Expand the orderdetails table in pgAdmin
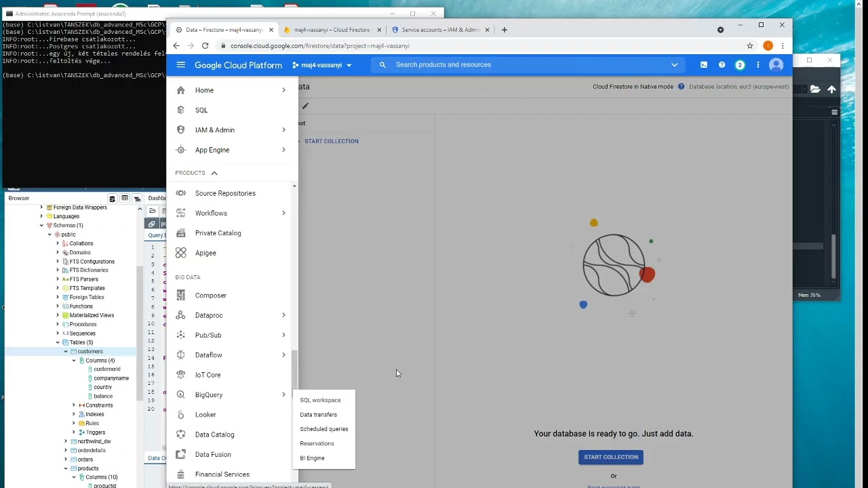This screenshot has width=868, height=488. [x=66, y=450]
